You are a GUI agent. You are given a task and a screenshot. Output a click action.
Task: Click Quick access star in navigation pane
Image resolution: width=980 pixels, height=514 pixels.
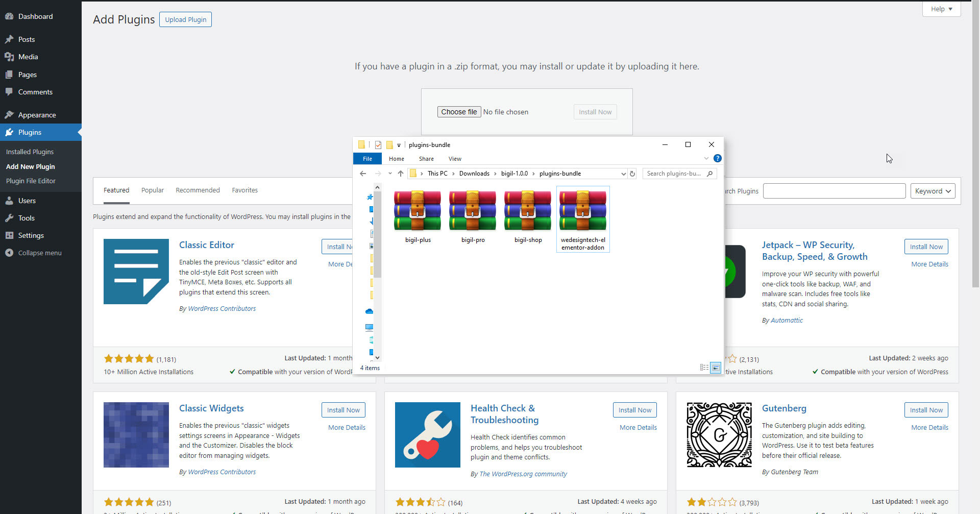click(x=370, y=197)
